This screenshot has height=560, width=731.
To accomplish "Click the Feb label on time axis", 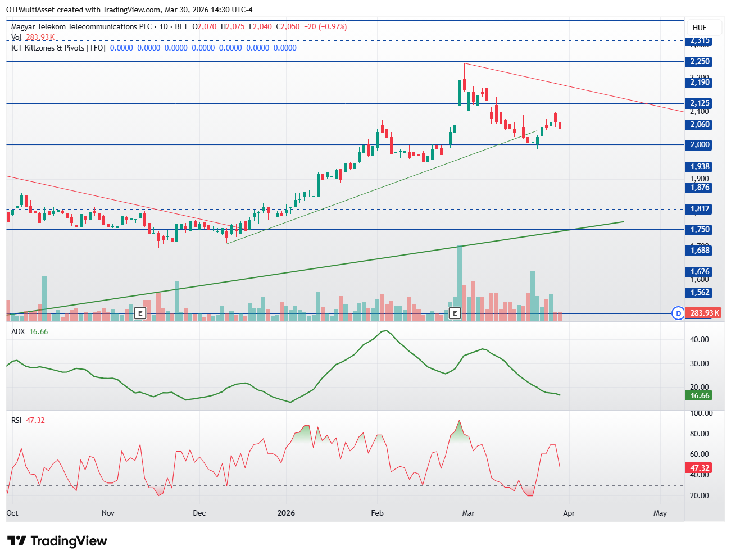I will coord(377,513).
